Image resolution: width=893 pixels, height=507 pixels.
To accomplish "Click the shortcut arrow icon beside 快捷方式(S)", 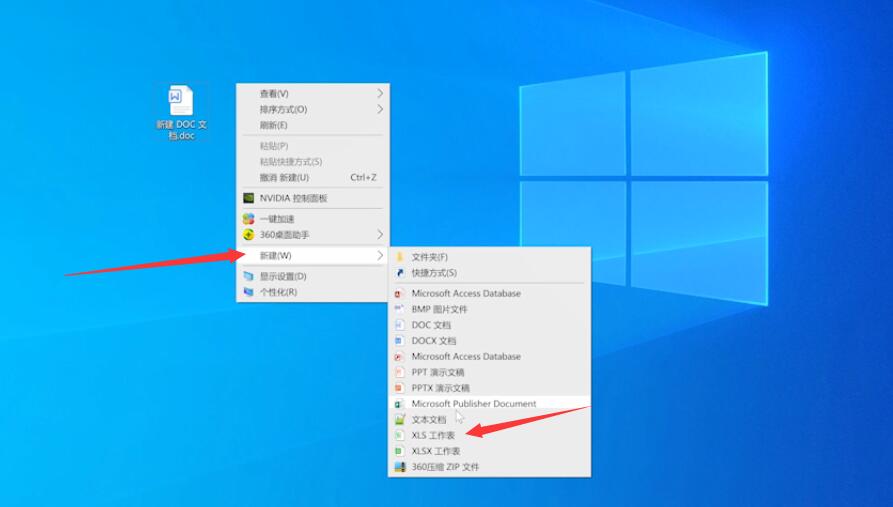I will point(400,273).
